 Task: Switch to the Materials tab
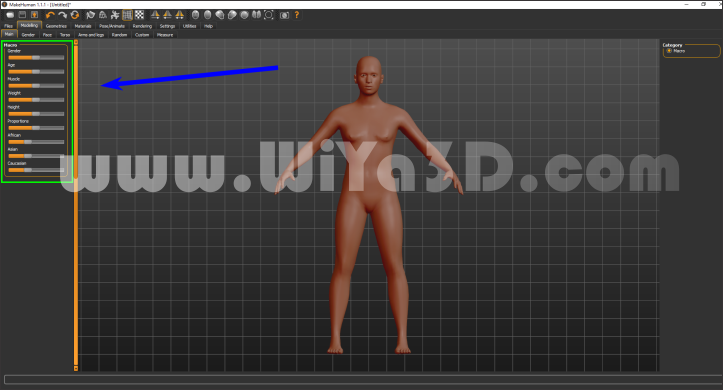pos(83,26)
